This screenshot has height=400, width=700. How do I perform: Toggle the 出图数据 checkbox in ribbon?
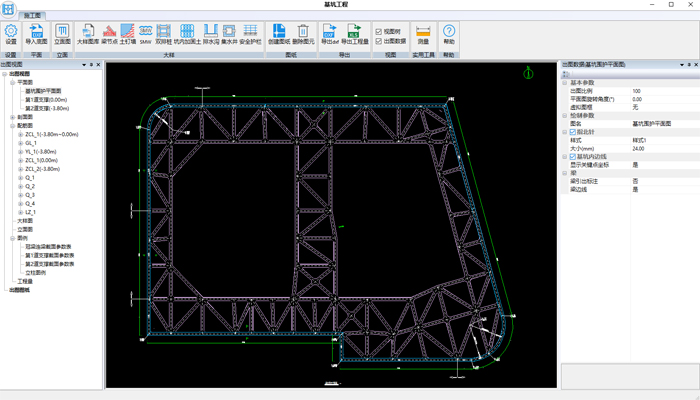pyautogui.click(x=377, y=40)
